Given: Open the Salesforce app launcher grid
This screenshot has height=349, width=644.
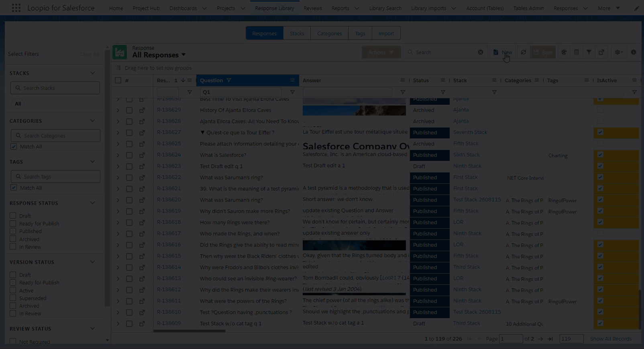Looking at the screenshot, I should click(16, 8).
